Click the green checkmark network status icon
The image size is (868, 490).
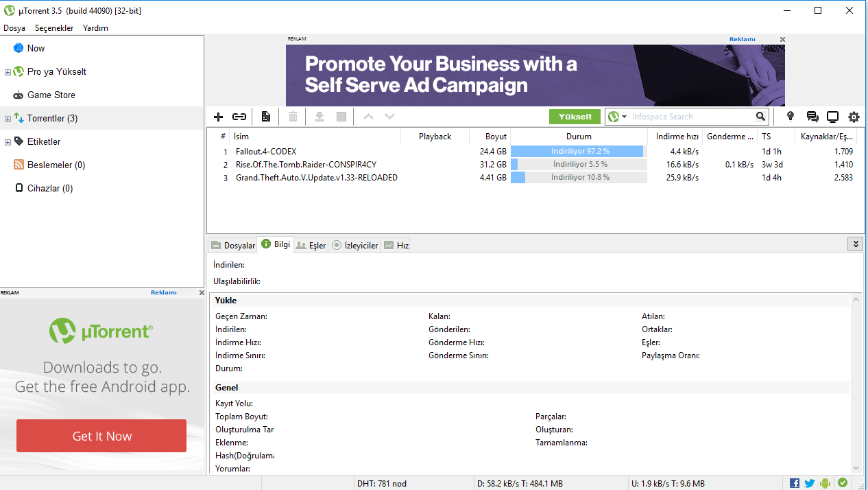[842, 483]
